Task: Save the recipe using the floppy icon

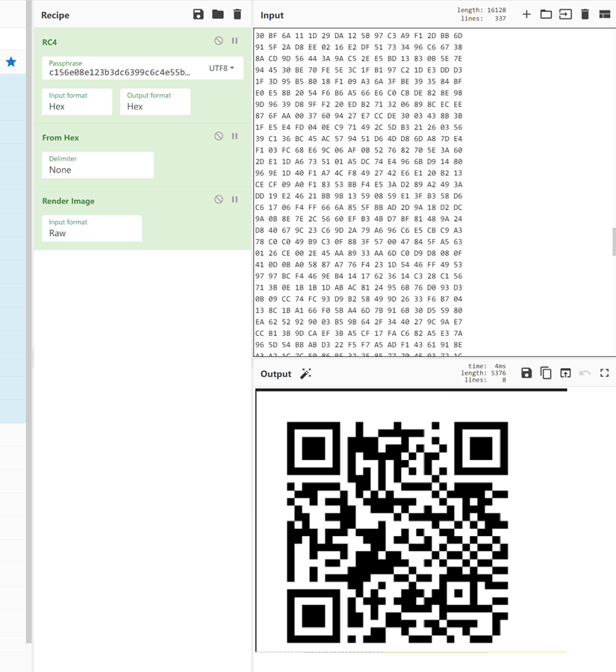Action: click(198, 14)
